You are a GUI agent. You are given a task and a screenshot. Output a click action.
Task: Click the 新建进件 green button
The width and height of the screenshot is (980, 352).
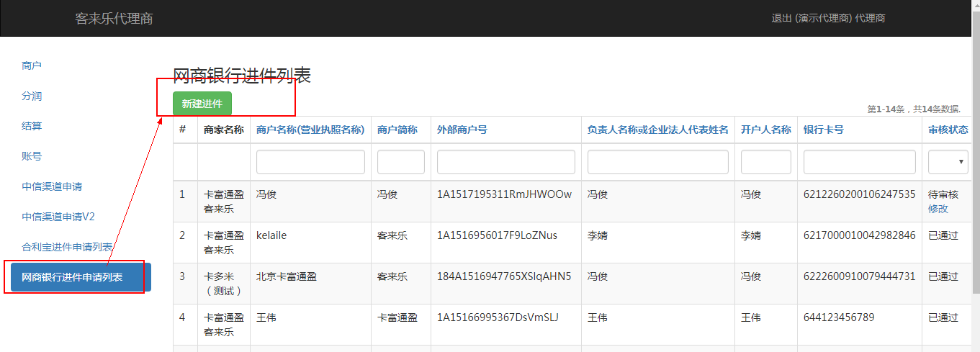[x=202, y=104]
